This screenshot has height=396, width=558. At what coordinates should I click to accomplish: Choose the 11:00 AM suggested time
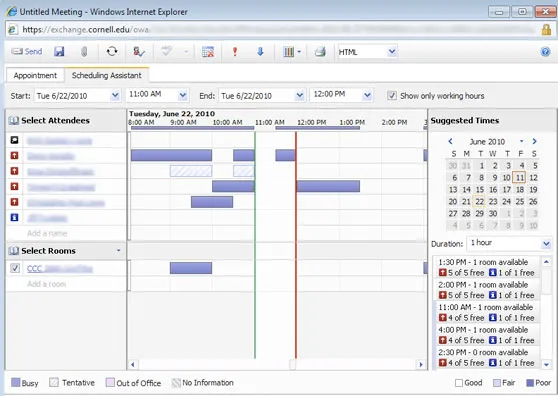coord(486,312)
